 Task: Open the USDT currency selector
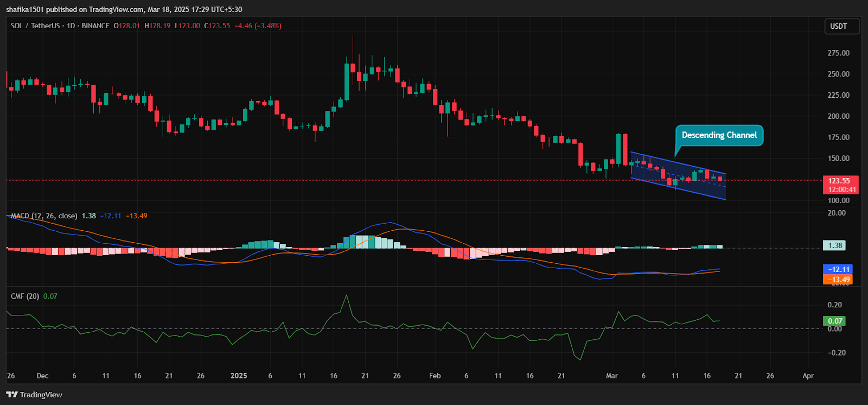[x=838, y=26]
